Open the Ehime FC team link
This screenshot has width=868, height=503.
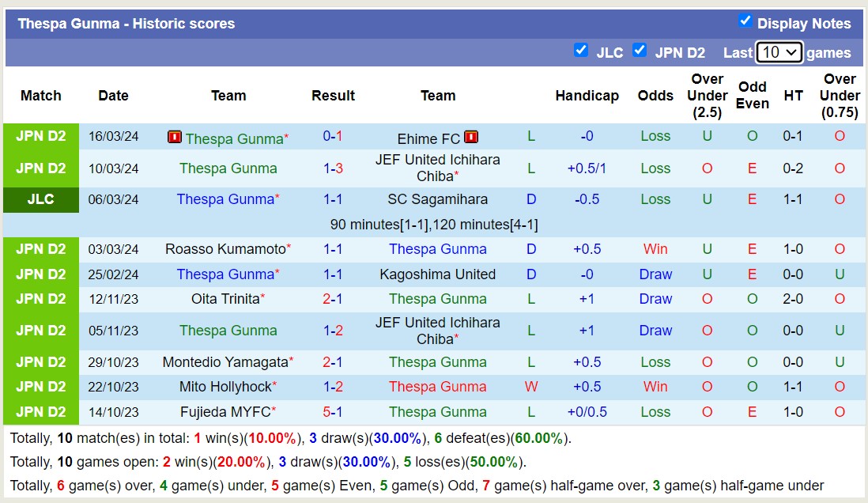click(428, 138)
